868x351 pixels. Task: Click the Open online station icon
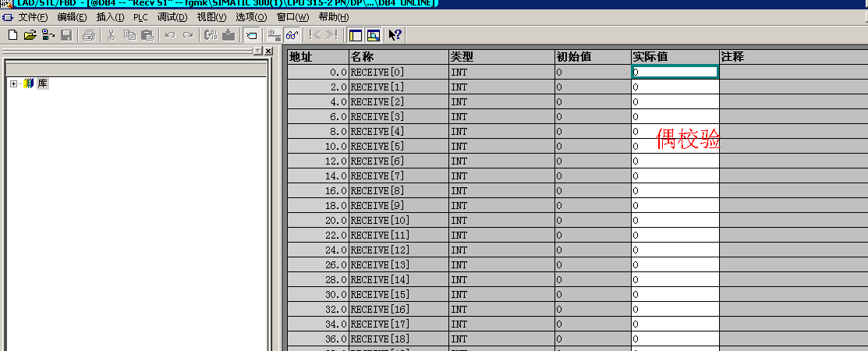[48, 35]
